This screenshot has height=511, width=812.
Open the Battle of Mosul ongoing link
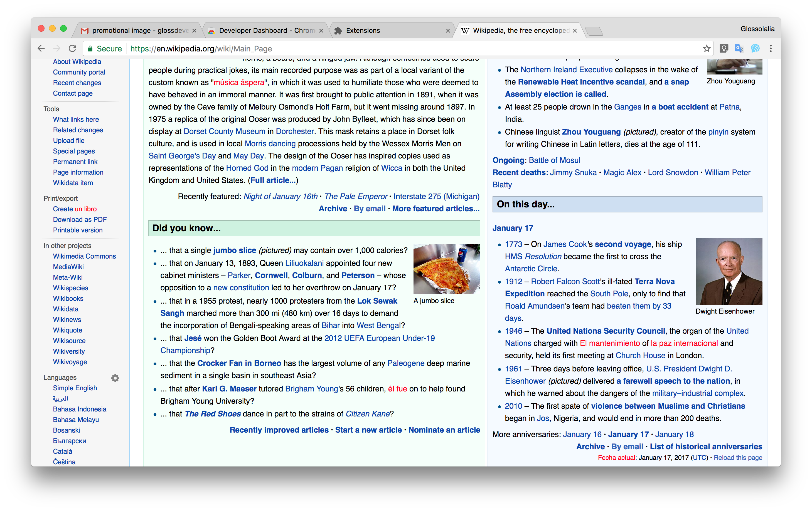554,160
